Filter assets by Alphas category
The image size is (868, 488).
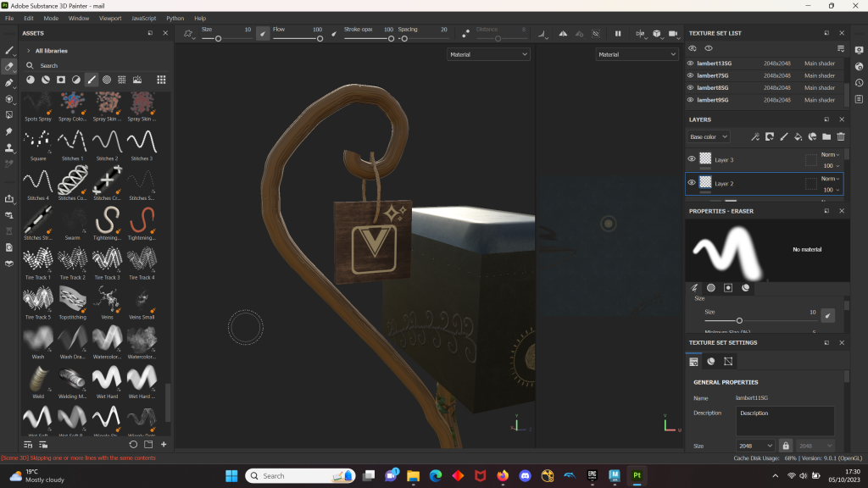[x=107, y=80]
